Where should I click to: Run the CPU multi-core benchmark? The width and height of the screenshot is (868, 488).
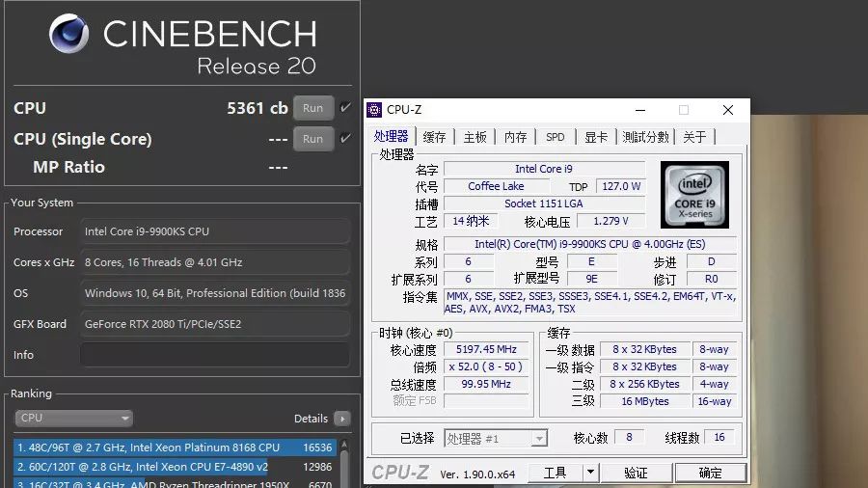coord(312,108)
